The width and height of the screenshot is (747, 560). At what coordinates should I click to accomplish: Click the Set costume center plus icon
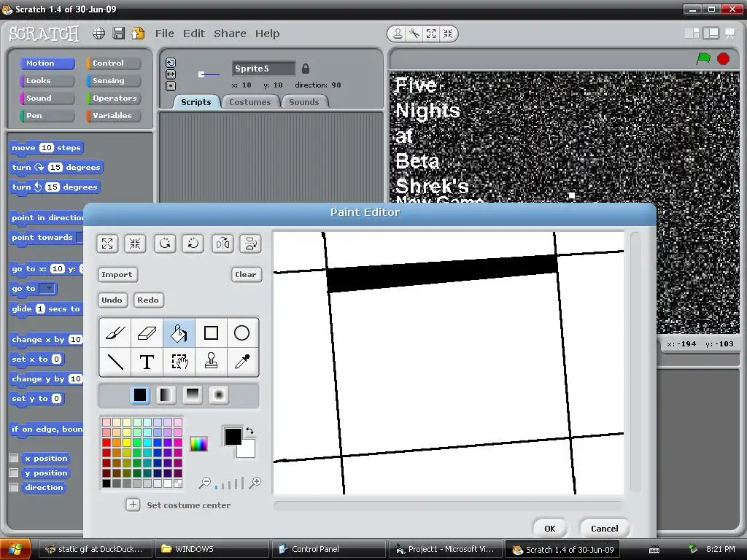point(133,505)
